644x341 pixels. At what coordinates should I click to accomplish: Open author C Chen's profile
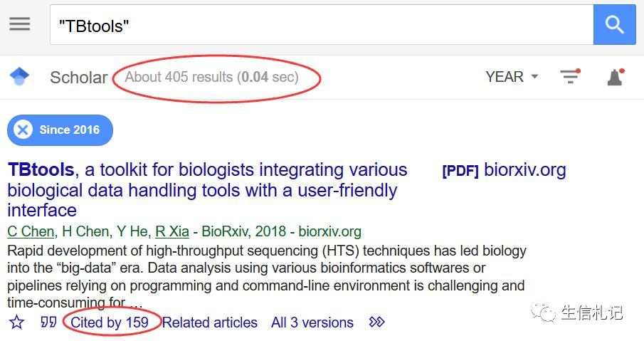point(31,231)
